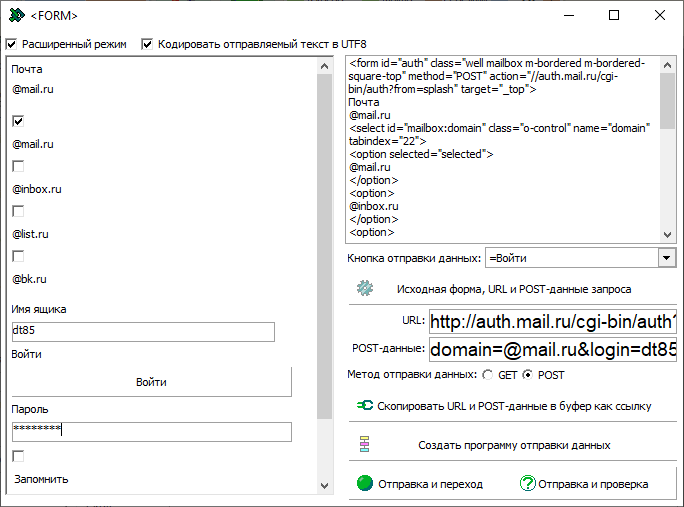
Task: Click the Имя ящика label
Action: point(39,309)
